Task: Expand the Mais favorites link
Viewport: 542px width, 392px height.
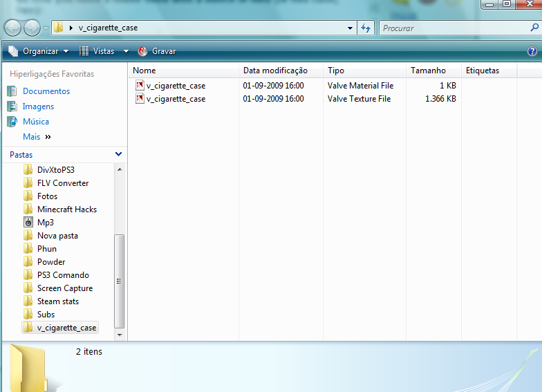Action: coord(37,137)
